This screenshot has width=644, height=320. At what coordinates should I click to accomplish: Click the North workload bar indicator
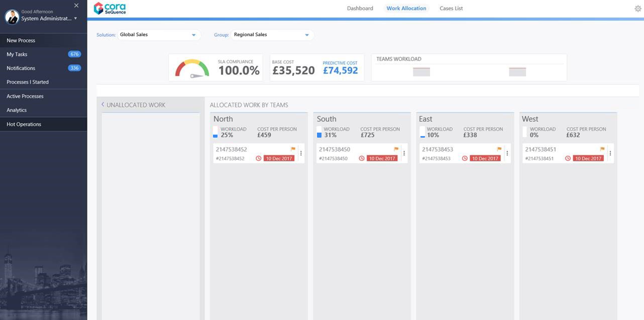(x=215, y=132)
